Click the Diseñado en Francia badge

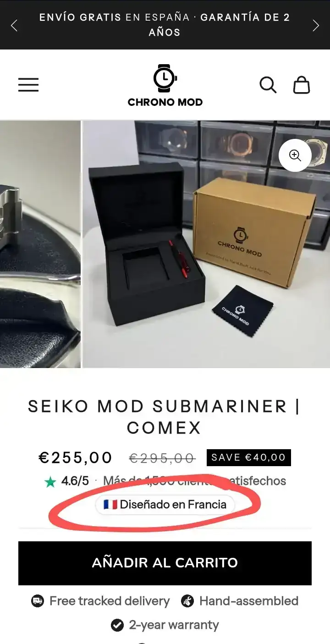165,505
